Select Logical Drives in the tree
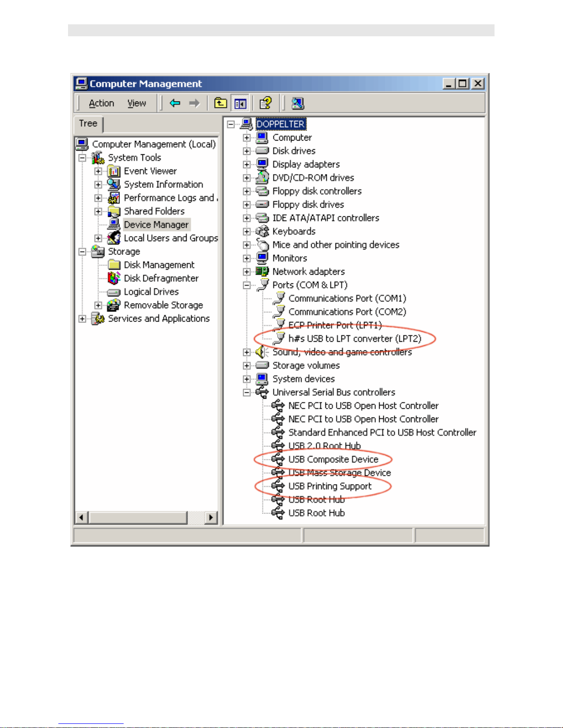The width and height of the screenshot is (563, 728). [151, 292]
